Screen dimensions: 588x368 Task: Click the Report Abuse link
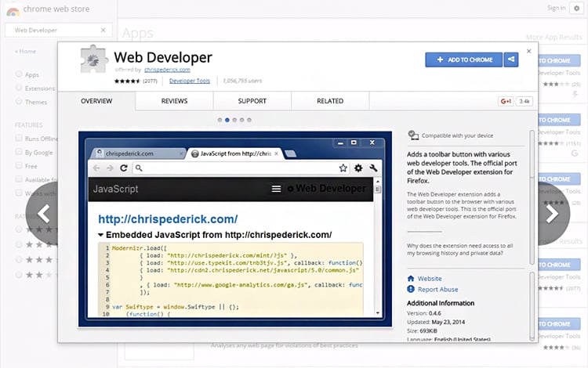(437, 290)
